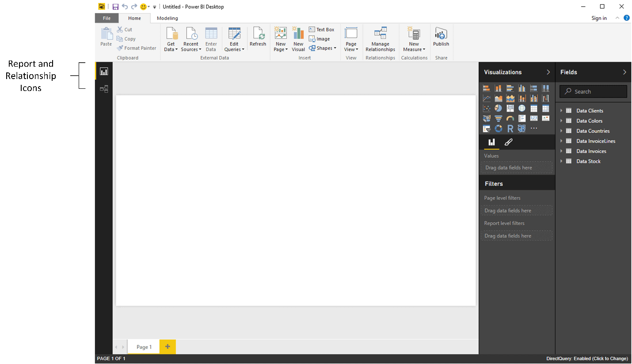
Task: Open the Recent Sources dropdown
Action: (x=191, y=39)
